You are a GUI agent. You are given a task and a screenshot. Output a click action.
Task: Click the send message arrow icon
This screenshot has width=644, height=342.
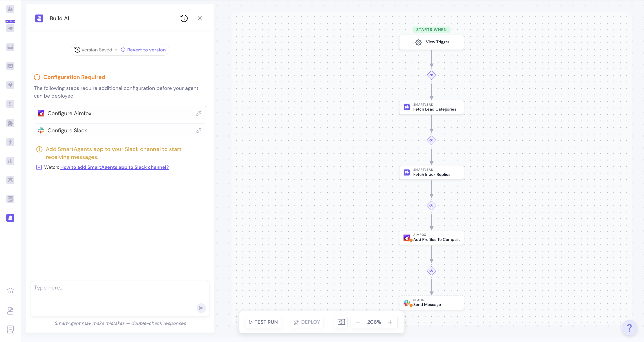[201, 308]
